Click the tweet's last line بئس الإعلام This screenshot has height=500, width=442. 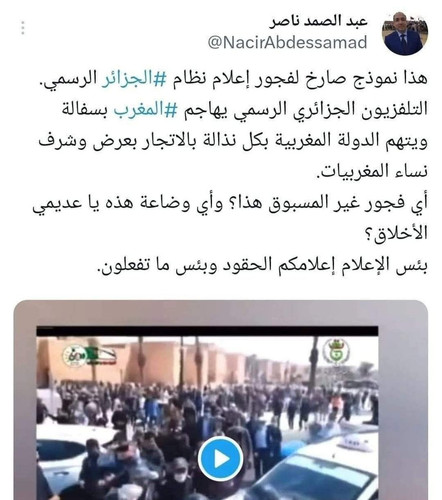pyautogui.click(x=262, y=265)
